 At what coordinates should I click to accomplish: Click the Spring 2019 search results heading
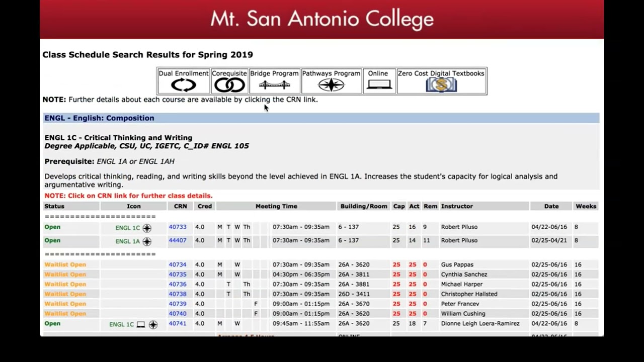tap(147, 54)
